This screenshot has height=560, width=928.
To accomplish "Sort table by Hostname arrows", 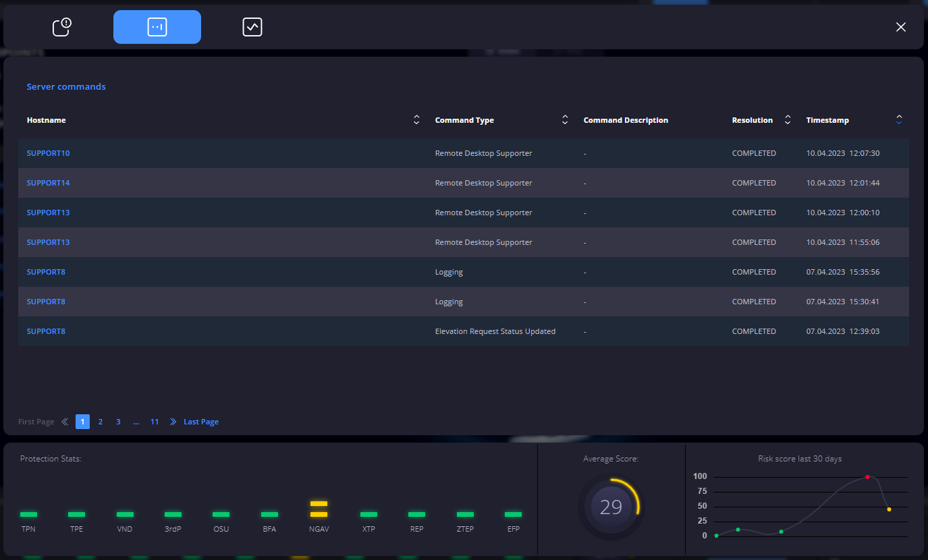I will [416, 120].
